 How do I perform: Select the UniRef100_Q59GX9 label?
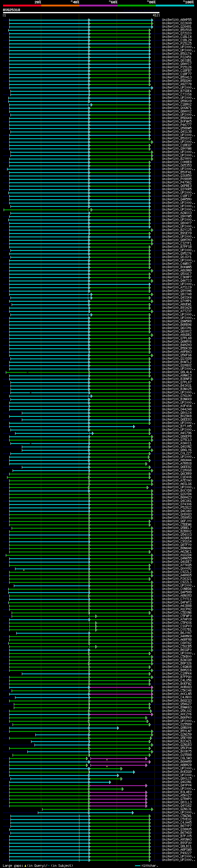177,101
